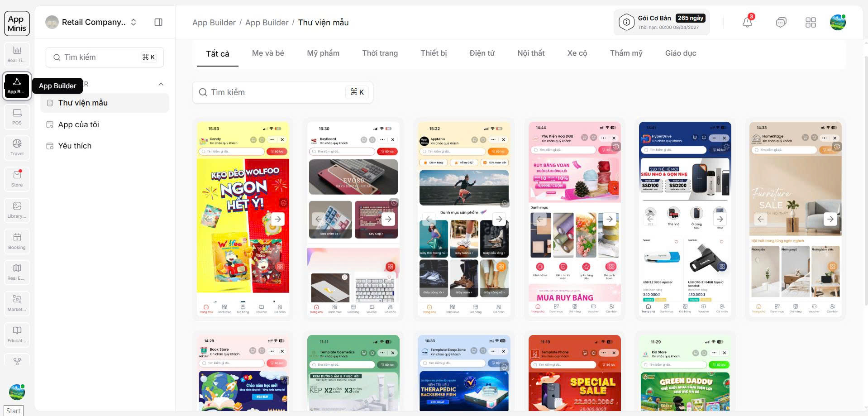Click the Start button at bottom left
The image size is (868, 416).
13,411
